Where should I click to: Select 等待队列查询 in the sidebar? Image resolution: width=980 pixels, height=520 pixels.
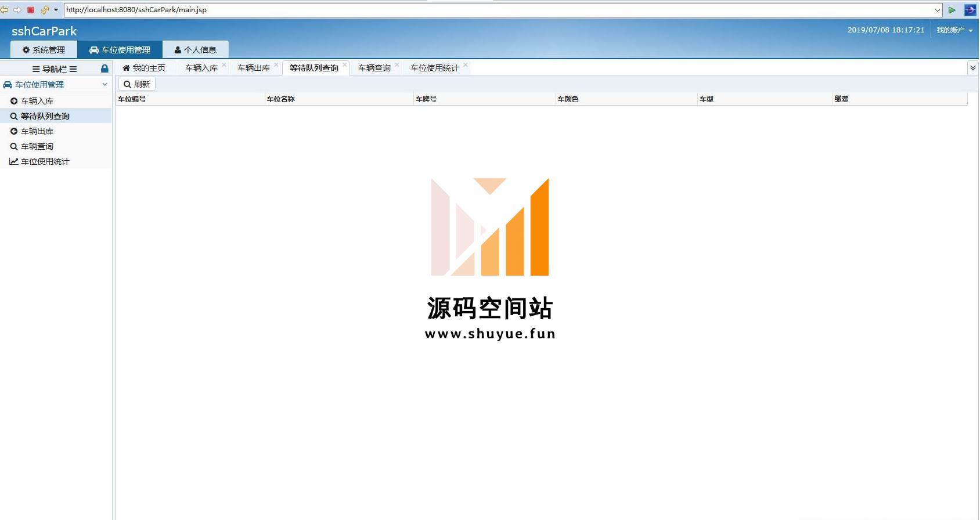point(56,116)
